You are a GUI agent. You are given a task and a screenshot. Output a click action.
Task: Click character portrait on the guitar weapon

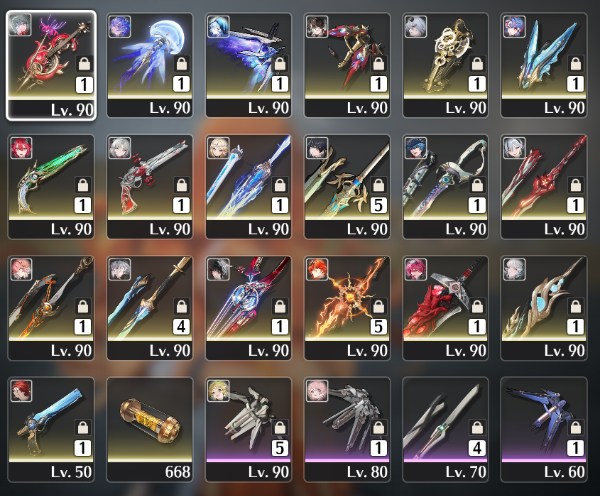[x=20, y=25]
